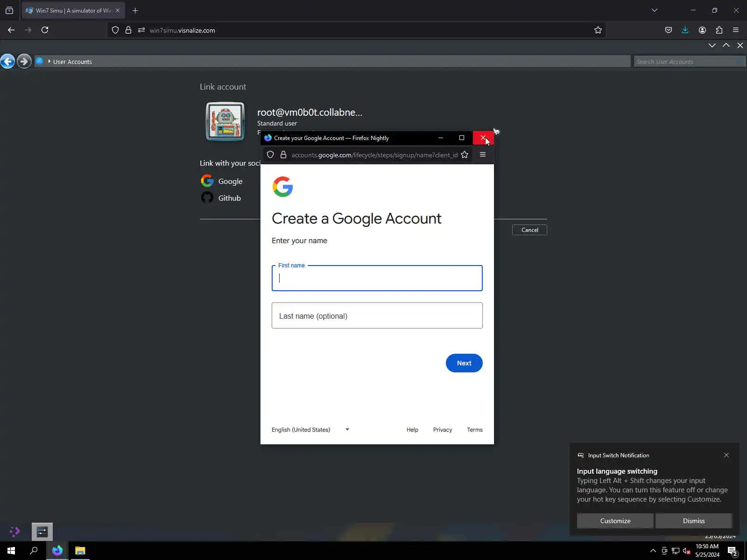Screen dimensions: 747x560
Task: Open site permissions icon next to win7simu URL
Action: coord(141,30)
